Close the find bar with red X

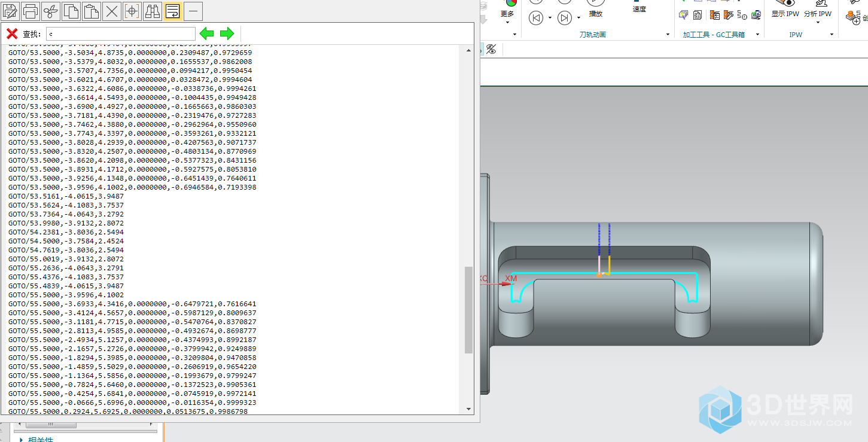11,33
